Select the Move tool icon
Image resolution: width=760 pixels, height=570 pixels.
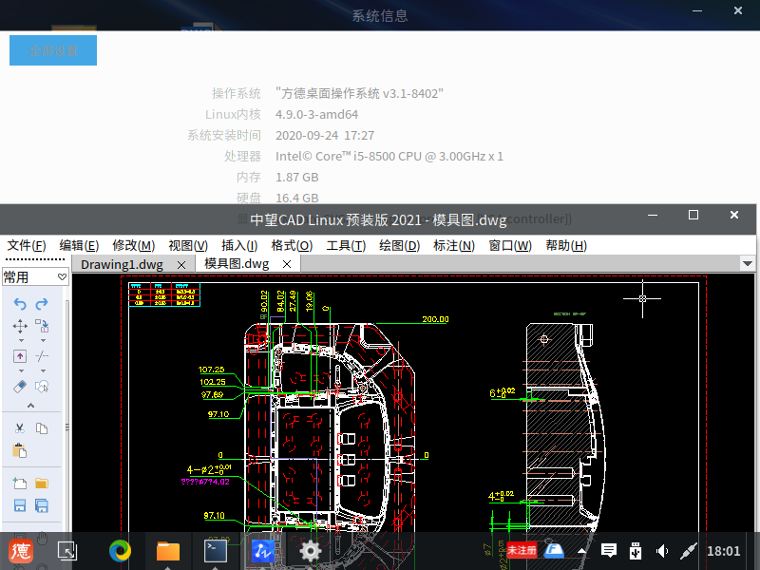20,326
